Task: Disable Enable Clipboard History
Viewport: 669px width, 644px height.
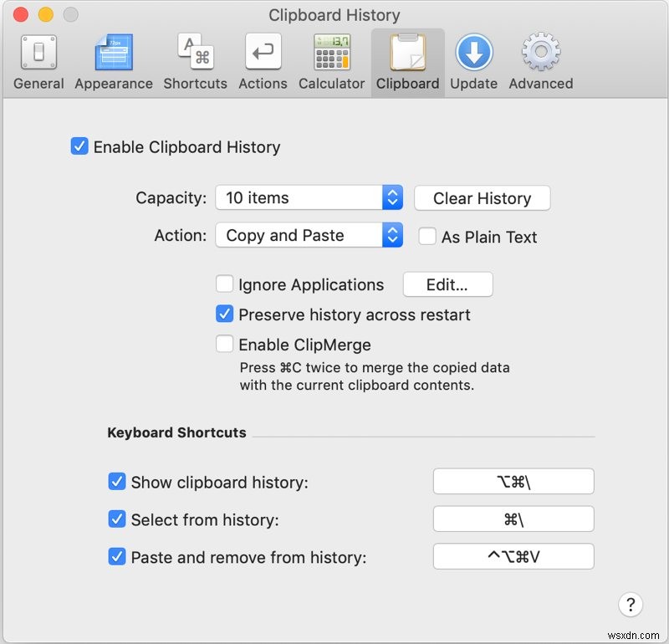Action: pos(79,146)
